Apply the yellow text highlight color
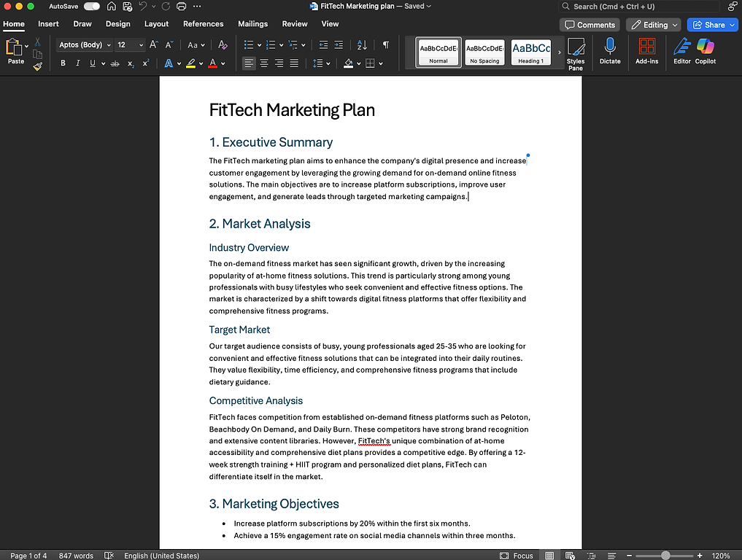Viewport: 742px width, 560px height. pos(191,63)
